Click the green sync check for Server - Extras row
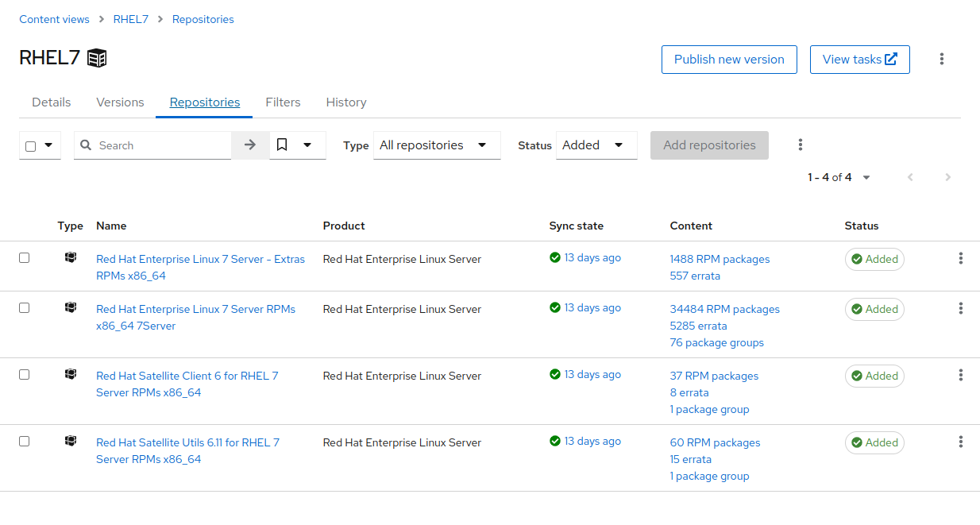The image size is (980, 525). click(x=555, y=257)
